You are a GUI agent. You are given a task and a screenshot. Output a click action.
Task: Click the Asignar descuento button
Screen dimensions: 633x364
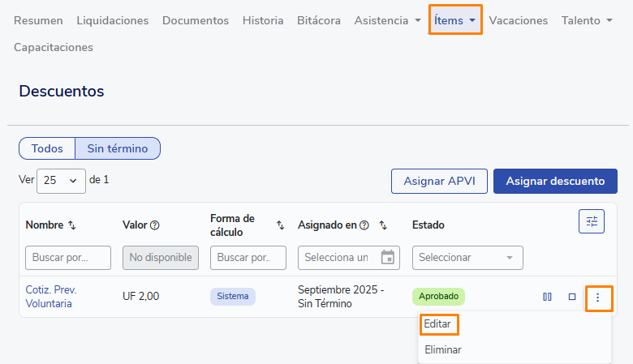point(555,181)
